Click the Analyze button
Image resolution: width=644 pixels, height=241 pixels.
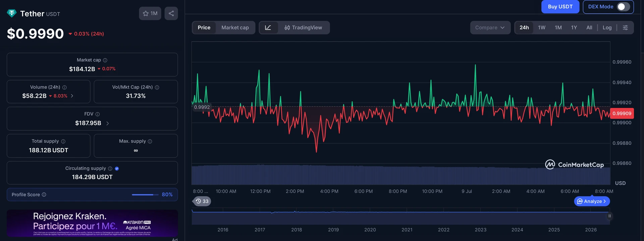pyautogui.click(x=592, y=201)
